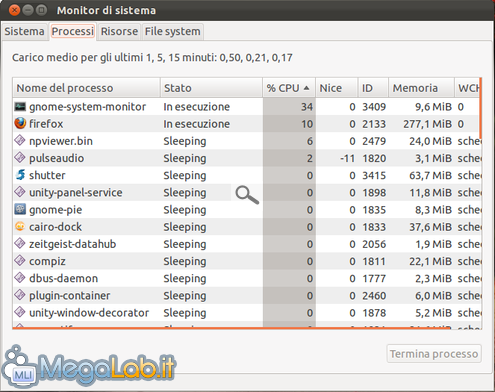Switch to the Sistema tab

24,31
